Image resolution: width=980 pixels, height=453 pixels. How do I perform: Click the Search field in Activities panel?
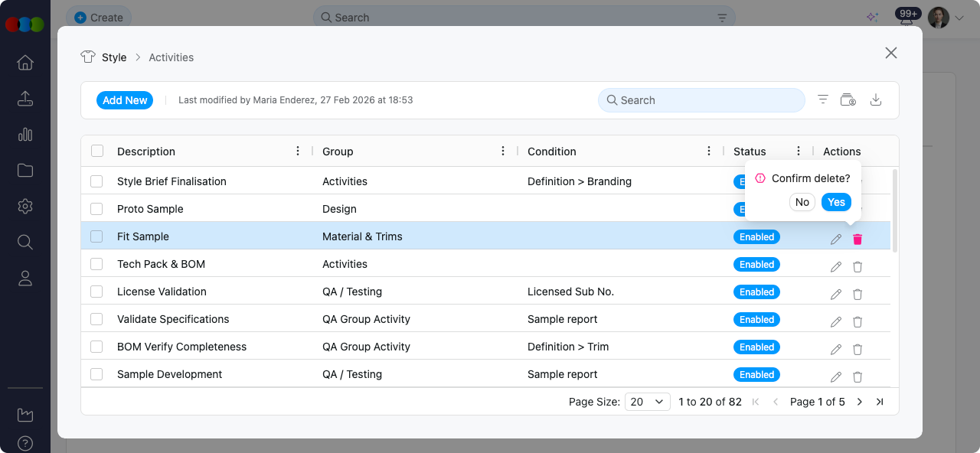[x=701, y=100]
